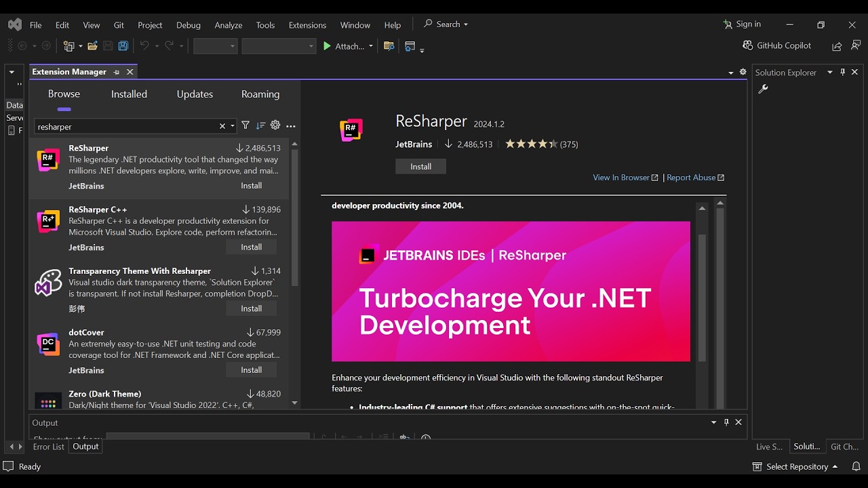Open notifications bell in status bar
Image resolution: width=868 pixels, height=488 pixels.
[856, 466]
